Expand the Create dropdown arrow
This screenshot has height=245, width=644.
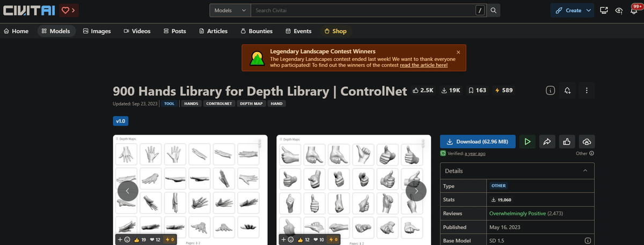pyautogui.click(x=589, y=10)
